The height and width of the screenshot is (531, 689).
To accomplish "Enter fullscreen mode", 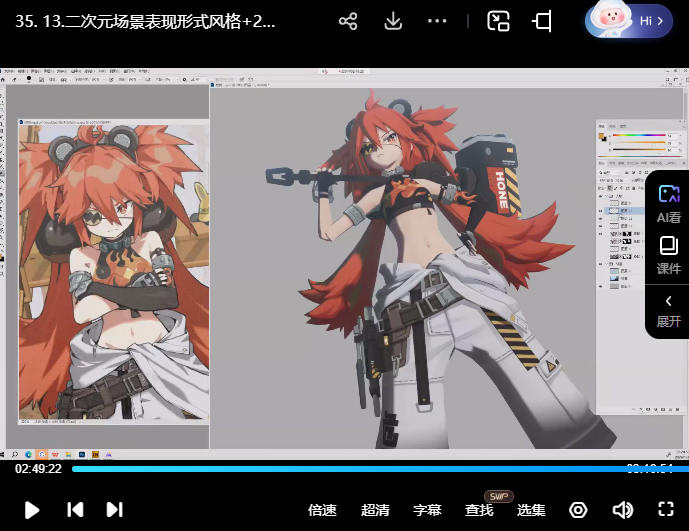I will 666,510.
